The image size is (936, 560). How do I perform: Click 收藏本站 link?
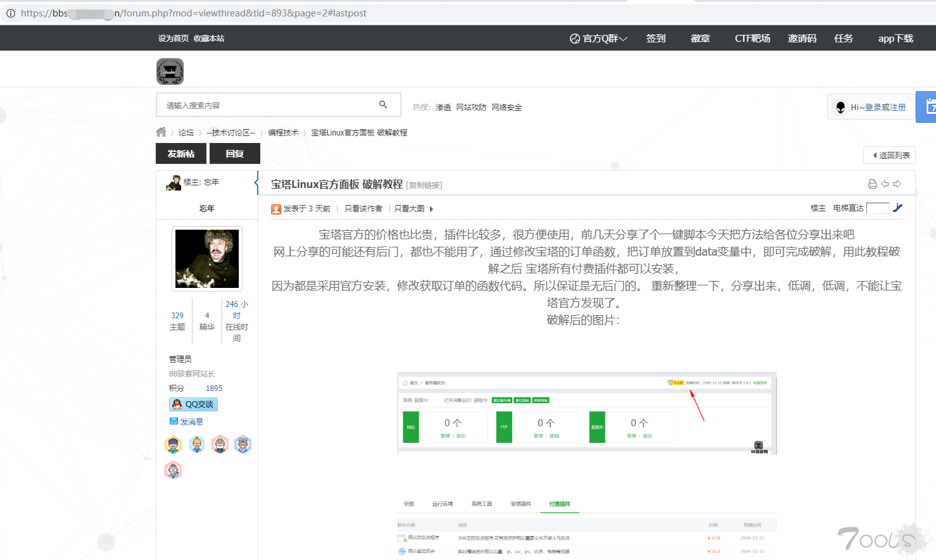(209, 39)
